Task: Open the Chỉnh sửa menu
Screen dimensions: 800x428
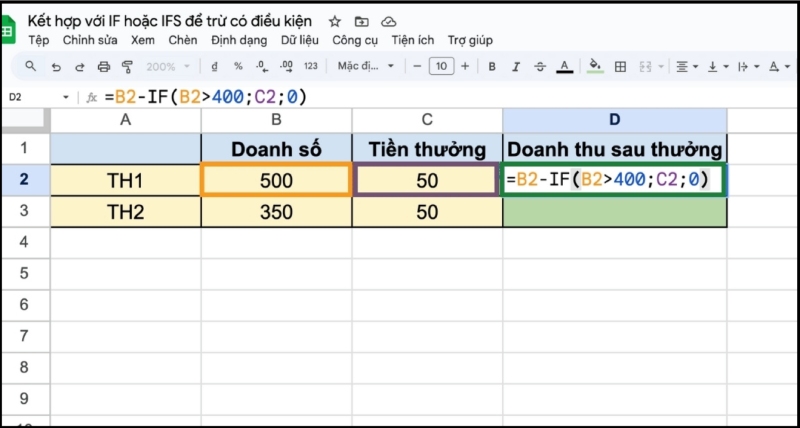Action: click(x=90, y=41)
